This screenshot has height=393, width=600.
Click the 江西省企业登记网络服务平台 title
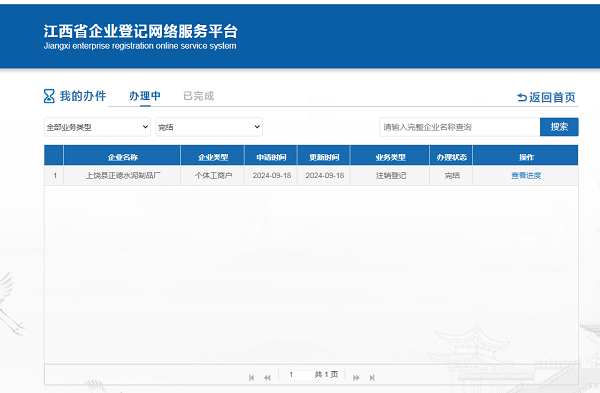point(140,31)
